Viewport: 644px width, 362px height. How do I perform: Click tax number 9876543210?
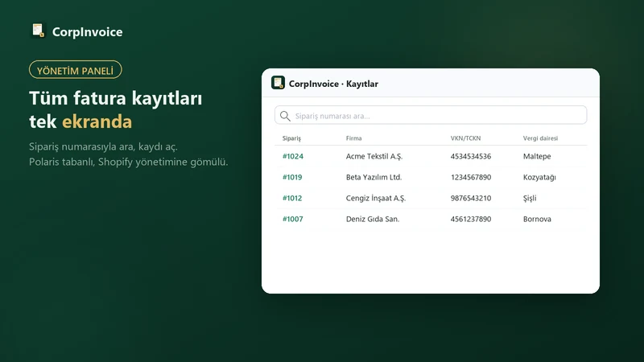point(471,198)
